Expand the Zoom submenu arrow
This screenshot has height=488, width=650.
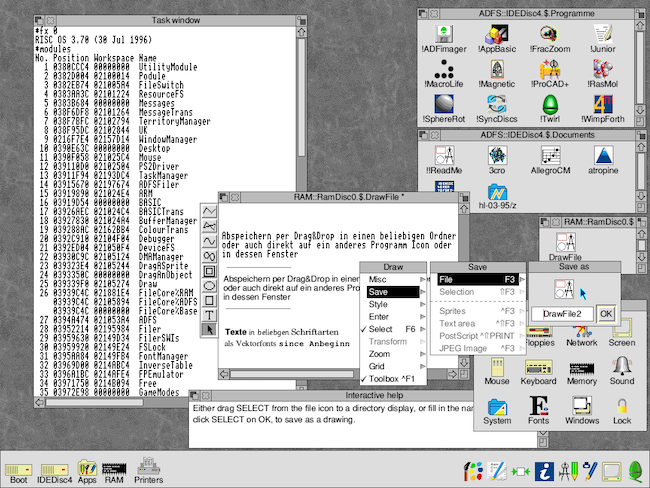[x=422, y=354]
